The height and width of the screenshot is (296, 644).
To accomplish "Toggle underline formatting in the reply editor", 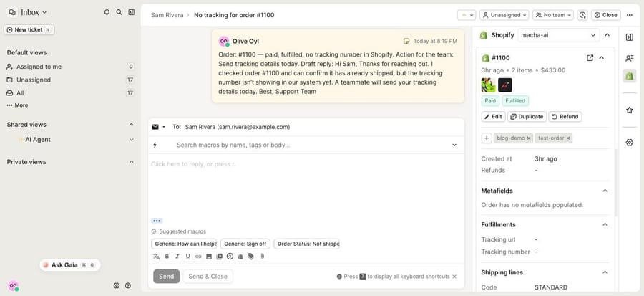I will click(x=187, y=256).
